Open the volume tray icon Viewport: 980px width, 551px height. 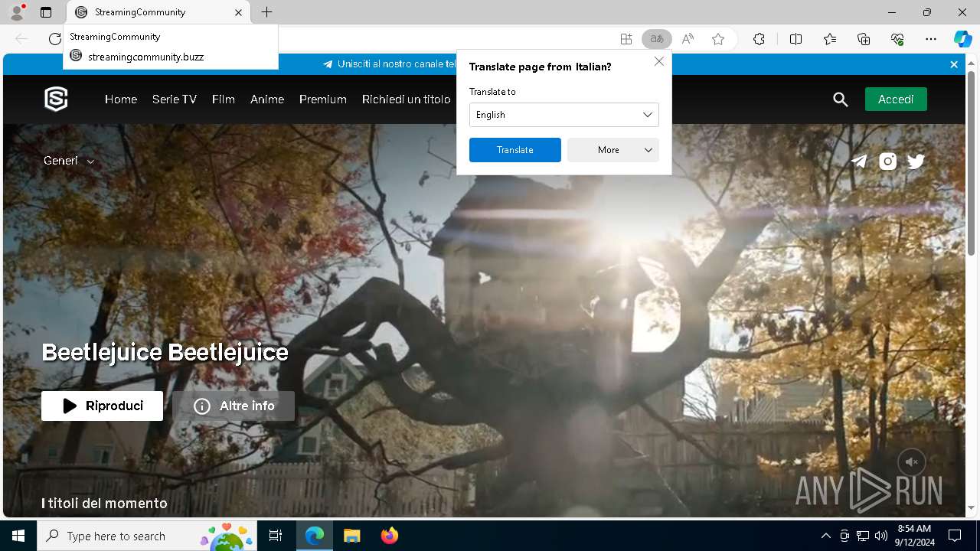click(881, 536)
